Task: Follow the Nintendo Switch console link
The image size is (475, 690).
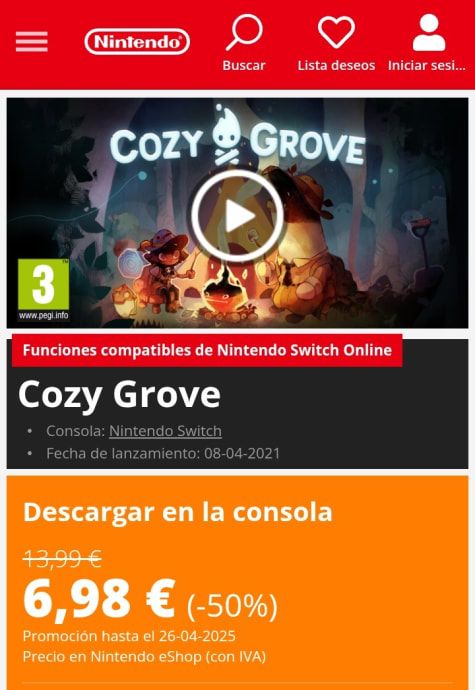Action: pyautogui.click(x=166, y=431)
